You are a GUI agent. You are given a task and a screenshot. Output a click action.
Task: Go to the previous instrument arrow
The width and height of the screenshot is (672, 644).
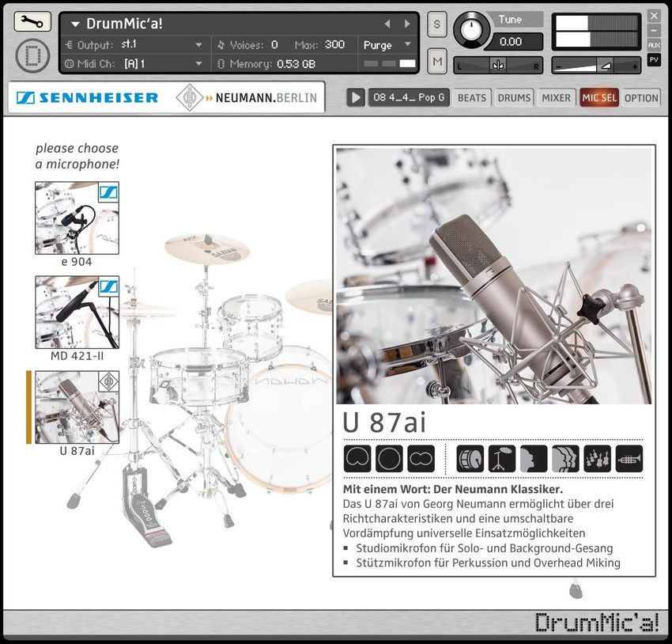[x=387, y=24]
